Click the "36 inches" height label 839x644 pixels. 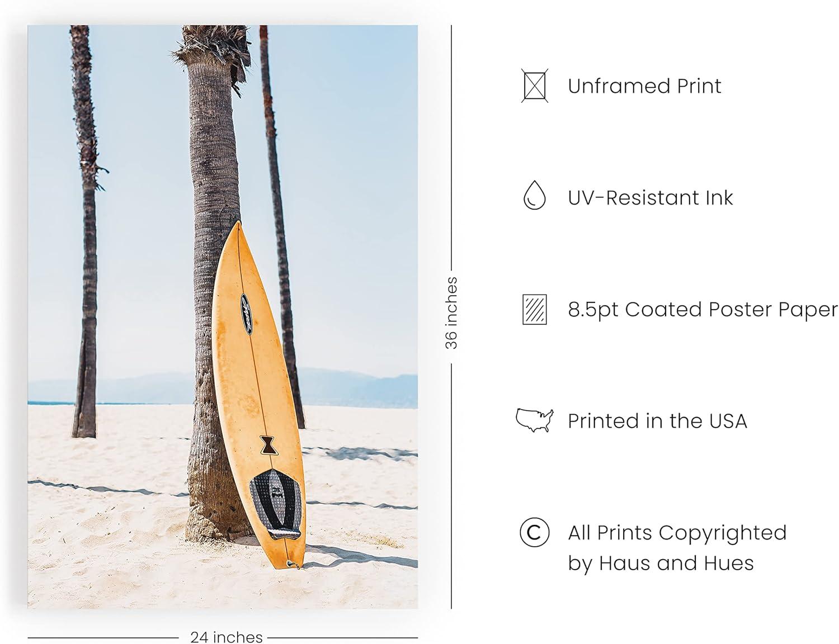tap(451, 313)
